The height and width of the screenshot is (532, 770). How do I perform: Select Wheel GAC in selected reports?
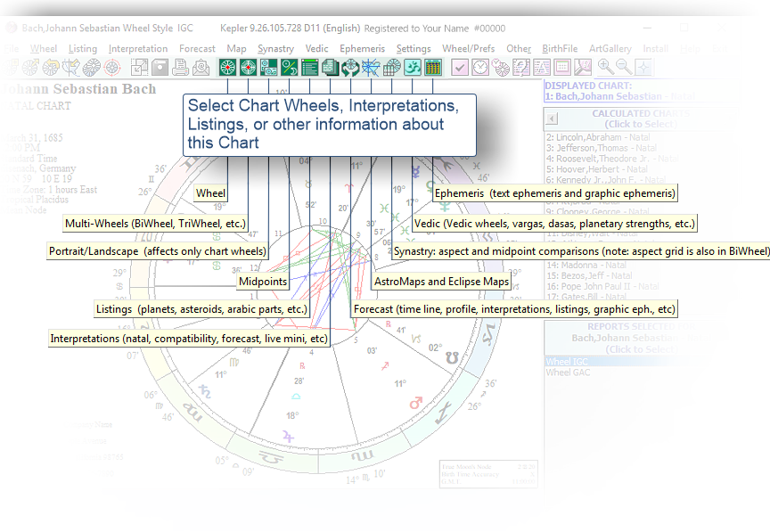[x=568, y=372]
